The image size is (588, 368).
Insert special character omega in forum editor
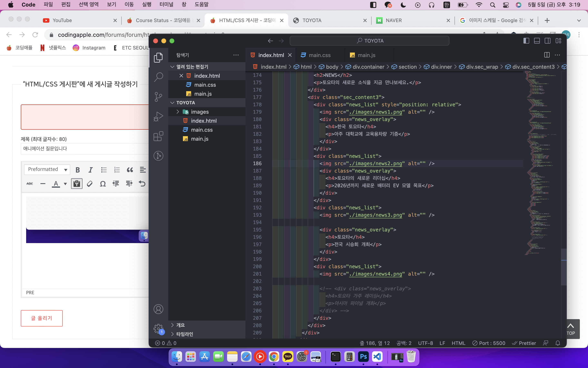tap(103, 184)
